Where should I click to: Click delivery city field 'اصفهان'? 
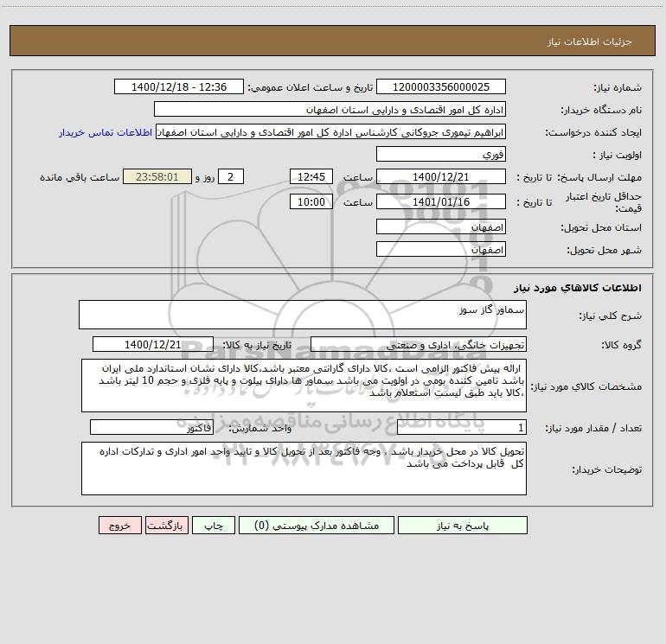tap(441, 249)
